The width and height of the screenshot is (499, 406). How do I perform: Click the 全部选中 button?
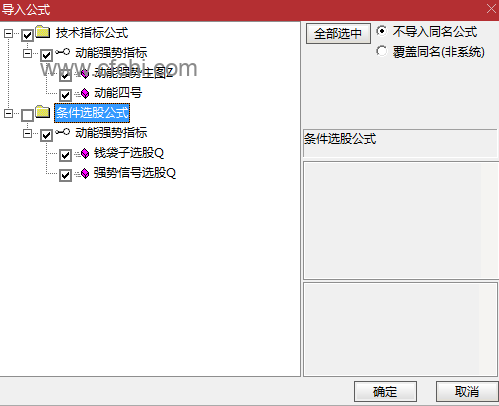[x=338, y=33]
